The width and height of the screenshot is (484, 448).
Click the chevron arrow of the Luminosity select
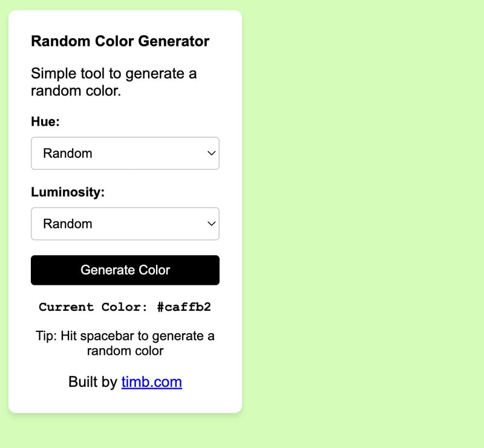tap(211, 224)
